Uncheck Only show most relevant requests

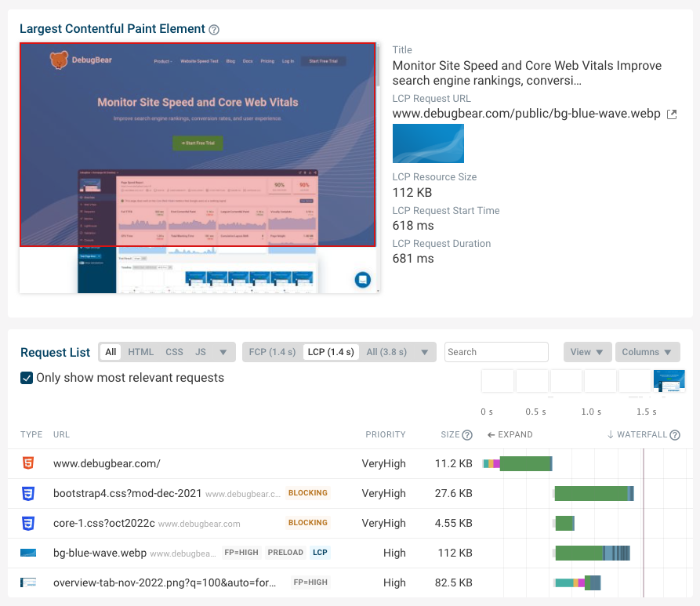[27, 378]
